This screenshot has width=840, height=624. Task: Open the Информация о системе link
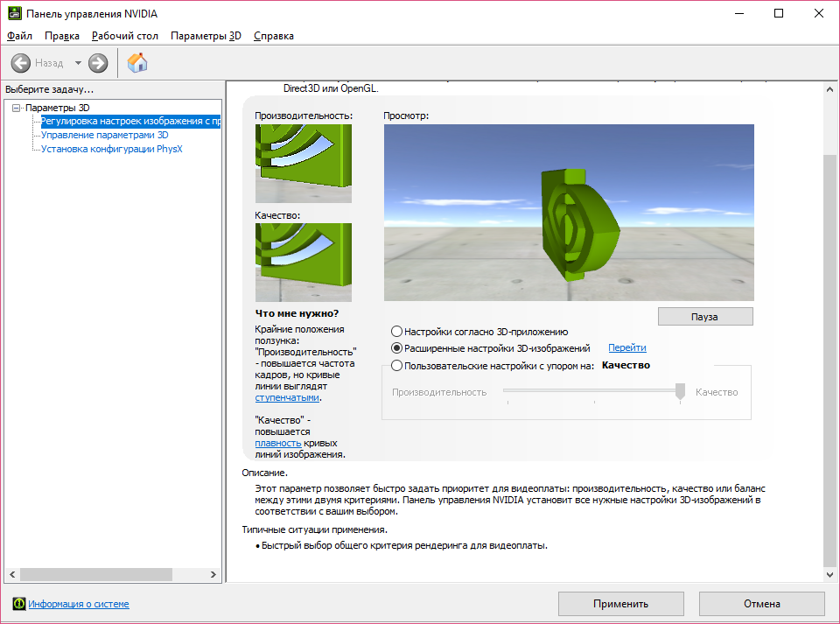[x=79, y=604]
